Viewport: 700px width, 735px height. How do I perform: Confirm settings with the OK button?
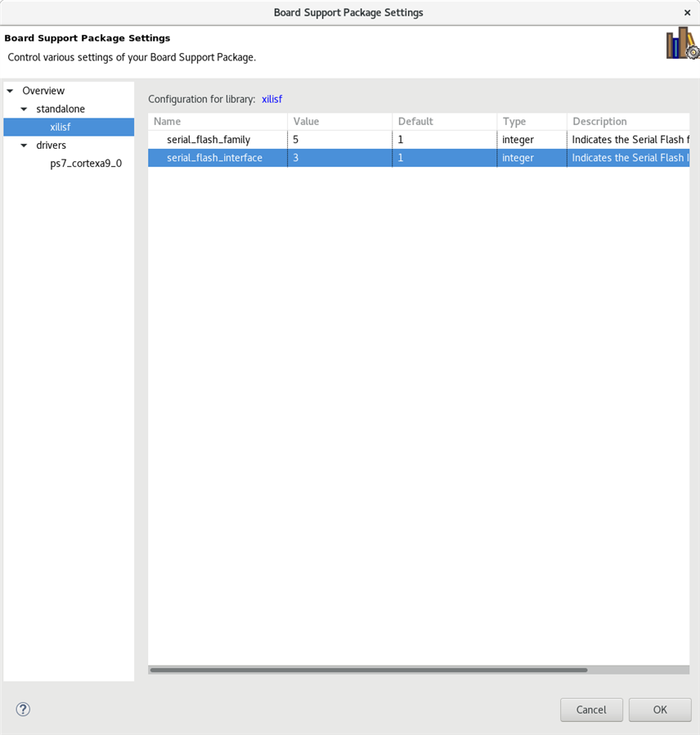[660, 710]
